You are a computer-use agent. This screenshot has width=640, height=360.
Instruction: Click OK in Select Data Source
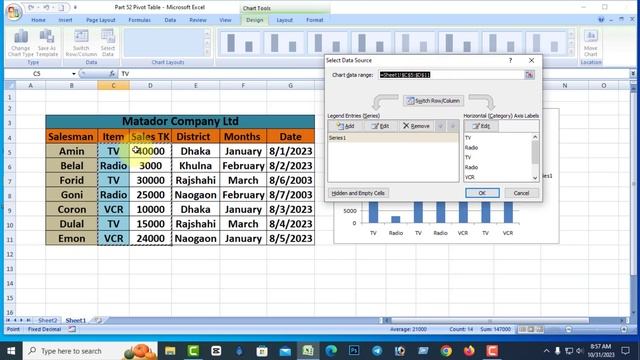(482, 193)
